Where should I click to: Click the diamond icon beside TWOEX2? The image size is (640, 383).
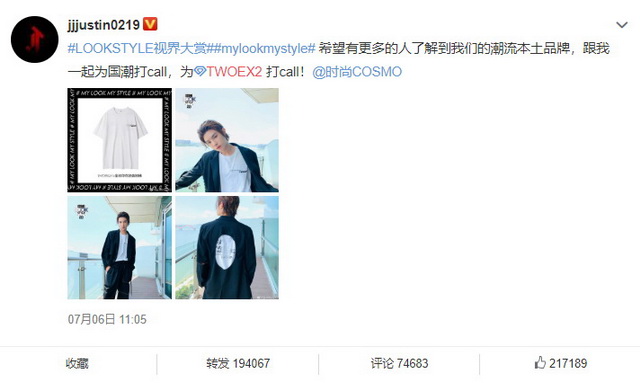200,72
